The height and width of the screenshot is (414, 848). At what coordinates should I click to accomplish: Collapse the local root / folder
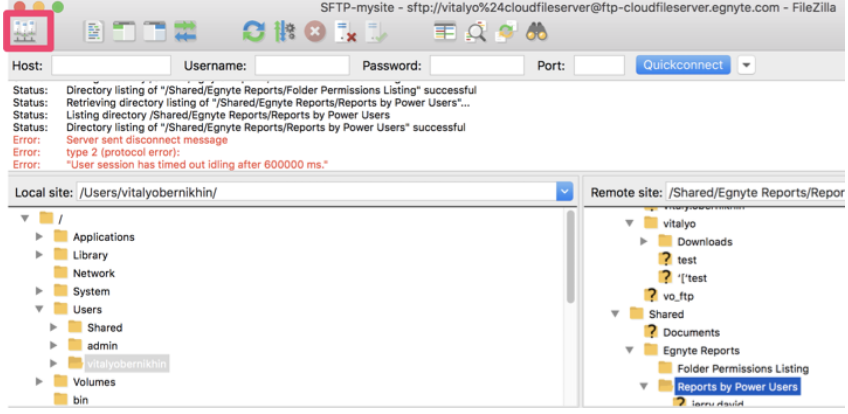tap(25, 218)
